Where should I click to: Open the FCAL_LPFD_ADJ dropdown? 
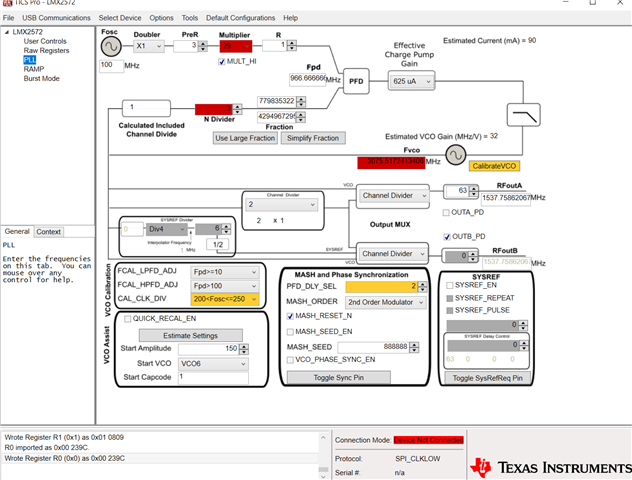click(x=225, y=272)
